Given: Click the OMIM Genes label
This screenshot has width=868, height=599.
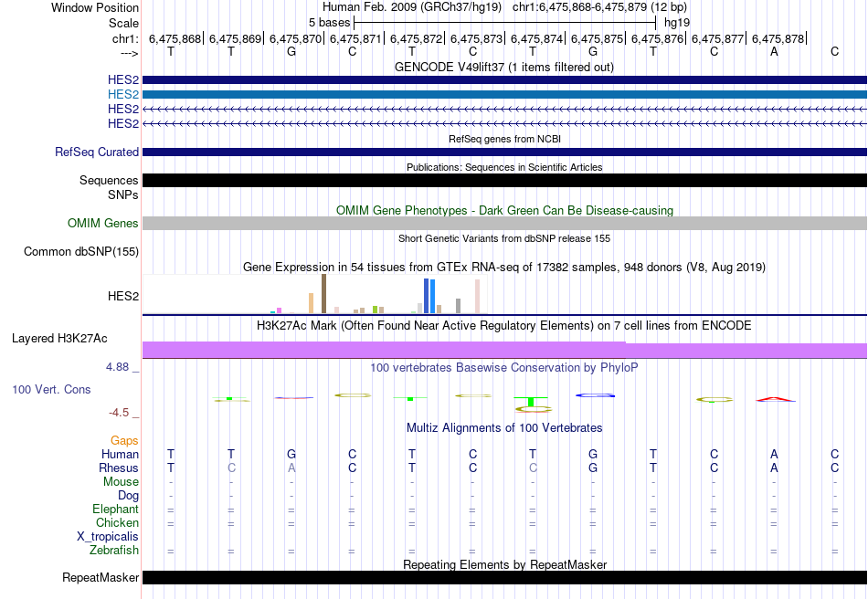Looking at the screenshot, I should pyautogui.click(x=102, y=223).
